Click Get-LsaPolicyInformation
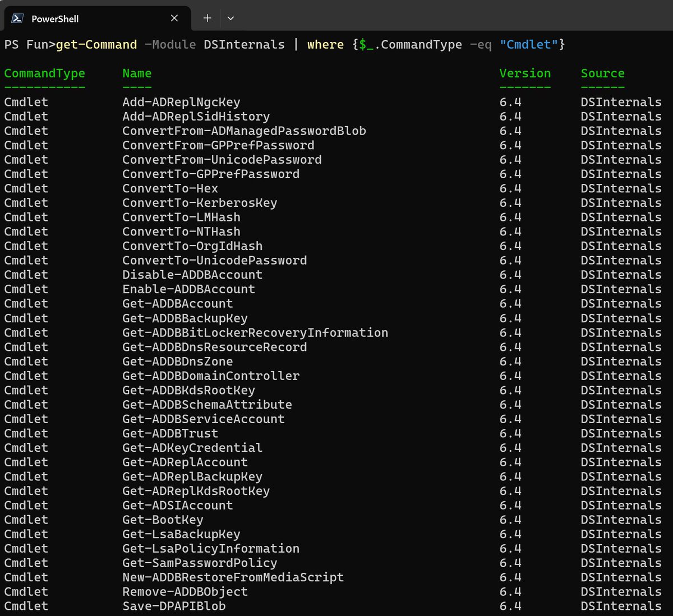This screenshot has height=616, width=673. pyautogui.click(x=211, y=548)
